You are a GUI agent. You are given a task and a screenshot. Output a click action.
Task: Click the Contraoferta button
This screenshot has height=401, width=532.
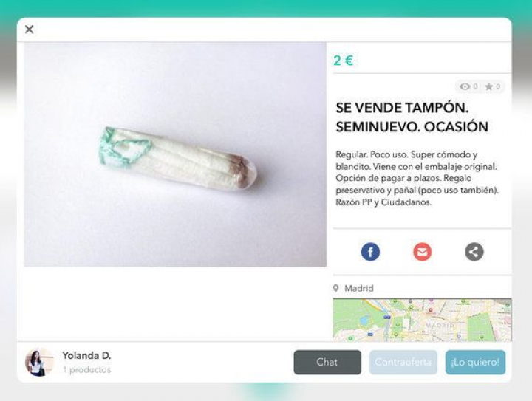pyautogui.click(x=403, y=362)
